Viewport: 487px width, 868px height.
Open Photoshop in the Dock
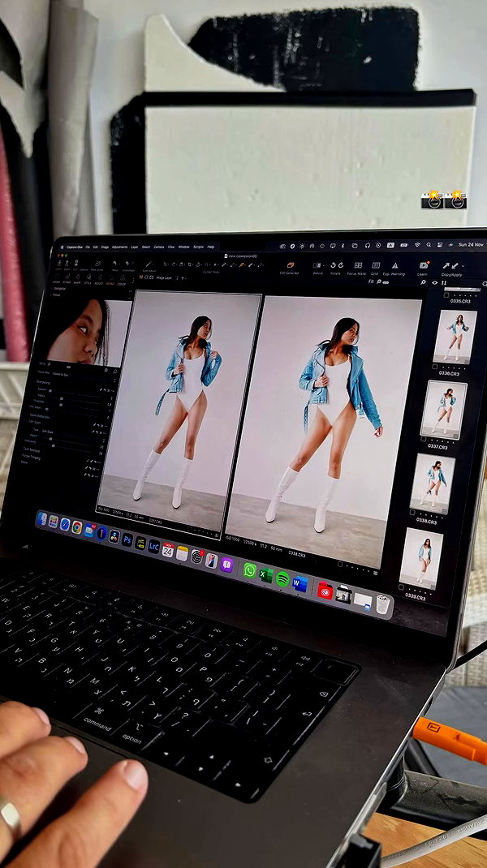pyautogui.click(x=127, y=539)
